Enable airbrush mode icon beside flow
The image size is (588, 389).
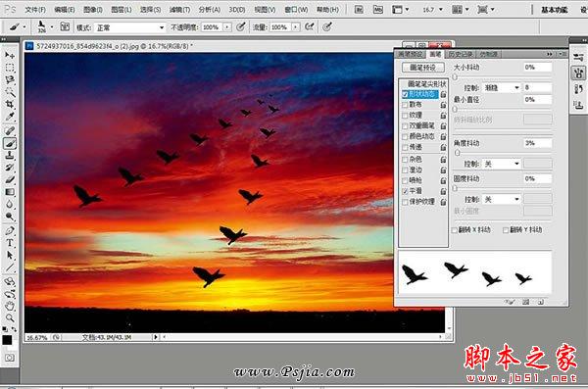310,26
